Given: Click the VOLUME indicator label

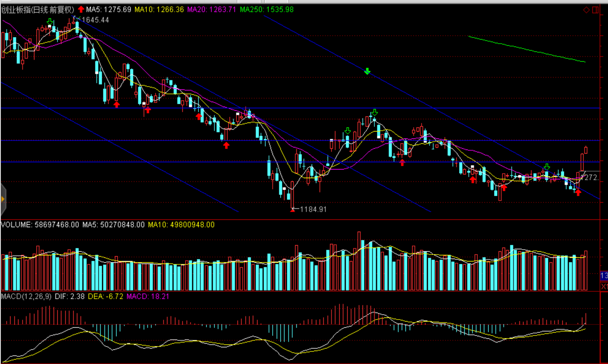Looking at the screenshot, I should pyautogui.click(x=16, y=225).
